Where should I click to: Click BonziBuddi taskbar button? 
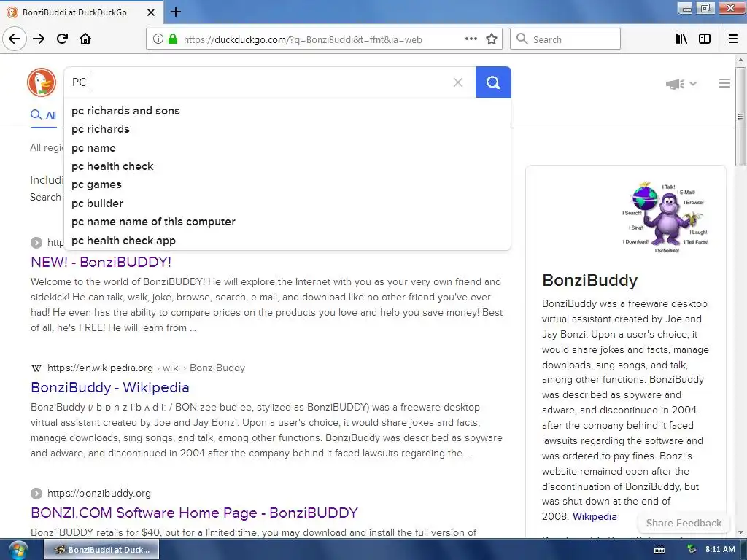pos(101,550)
